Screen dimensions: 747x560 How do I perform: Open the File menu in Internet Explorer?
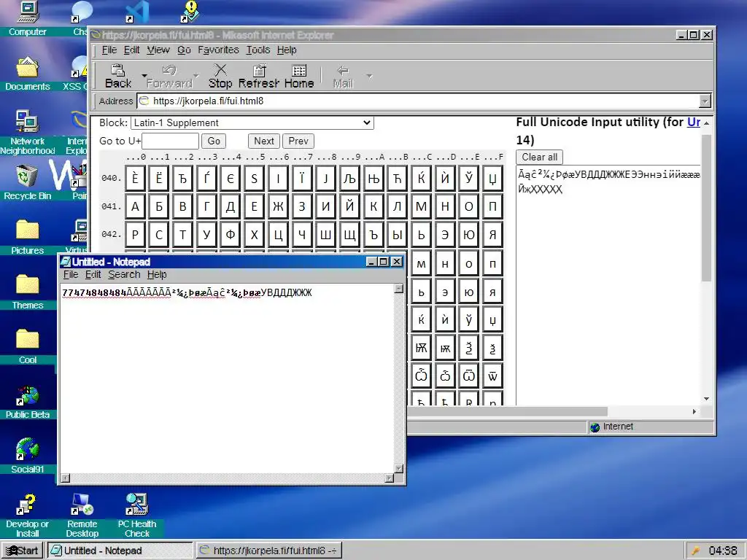109,50
